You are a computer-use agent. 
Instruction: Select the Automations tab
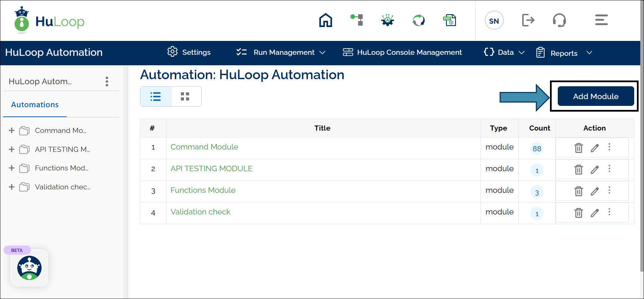coord(35,105)
